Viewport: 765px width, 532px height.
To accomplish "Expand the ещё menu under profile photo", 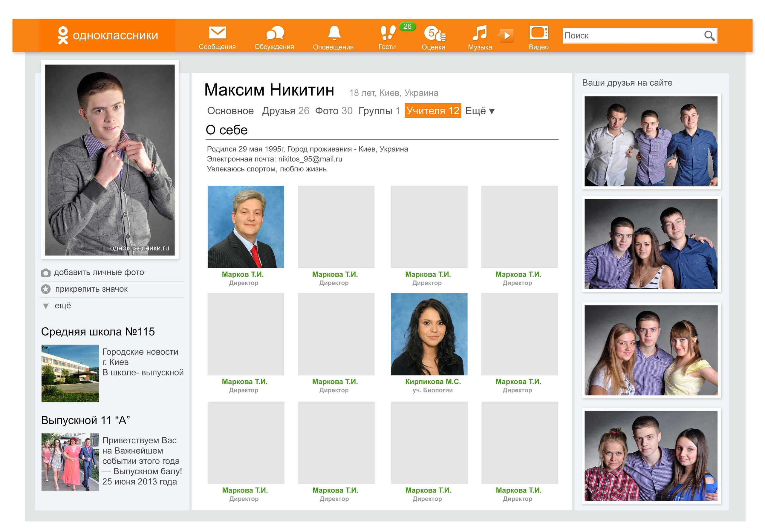I will click(62, 306).
